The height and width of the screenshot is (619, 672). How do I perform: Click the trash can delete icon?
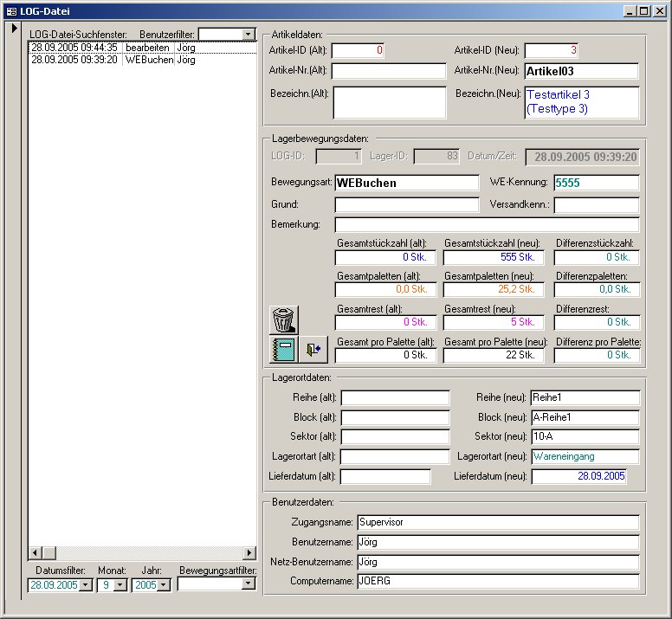(x=283, y=319)
